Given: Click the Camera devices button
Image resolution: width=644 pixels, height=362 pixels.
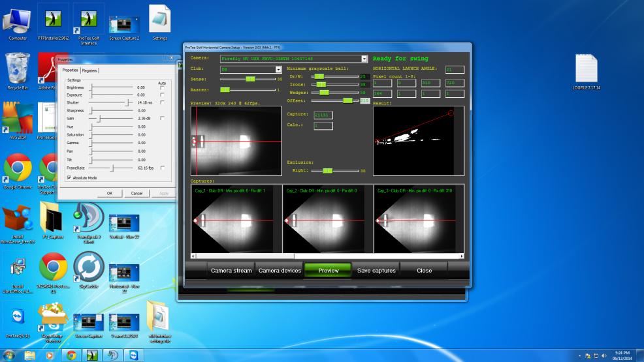Looking at the screenshot, I should pos(280,271).
